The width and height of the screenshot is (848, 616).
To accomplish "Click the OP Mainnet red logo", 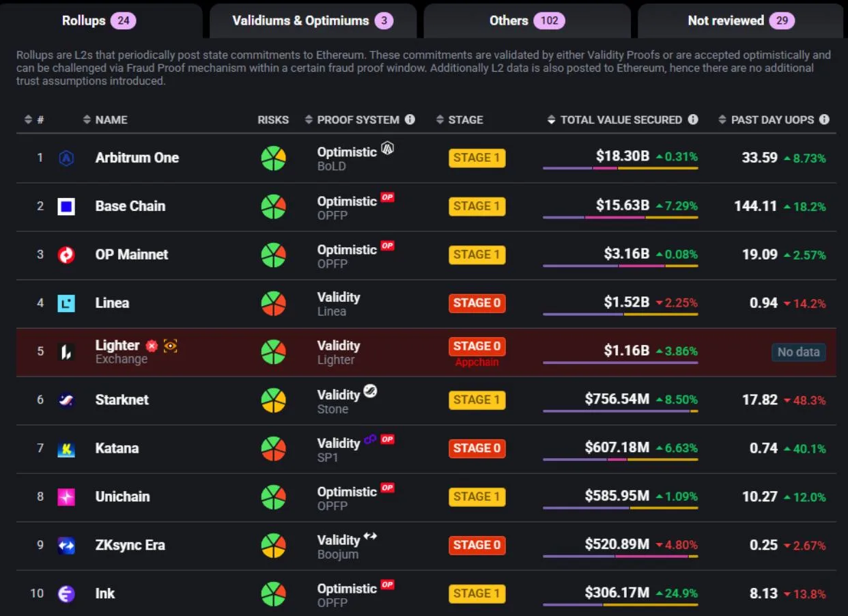I will click(66, 255).
